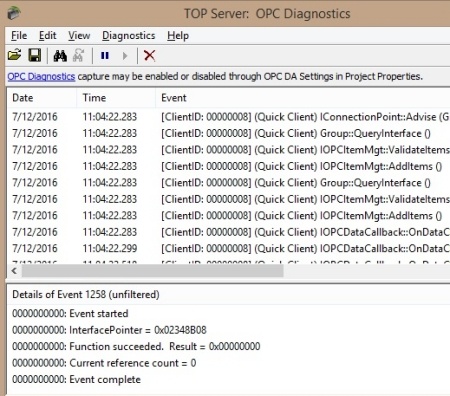This screenshot has height=396, width=450.
Task: Click 'InterfacePointer = 0x02348B08' detail line
Action: (109, 330)
